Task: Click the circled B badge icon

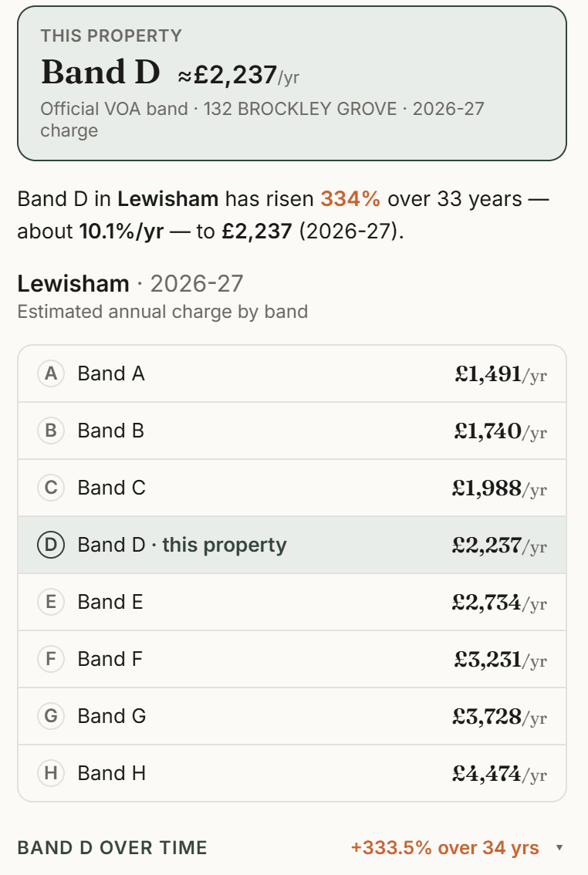Action: [51, 431]
